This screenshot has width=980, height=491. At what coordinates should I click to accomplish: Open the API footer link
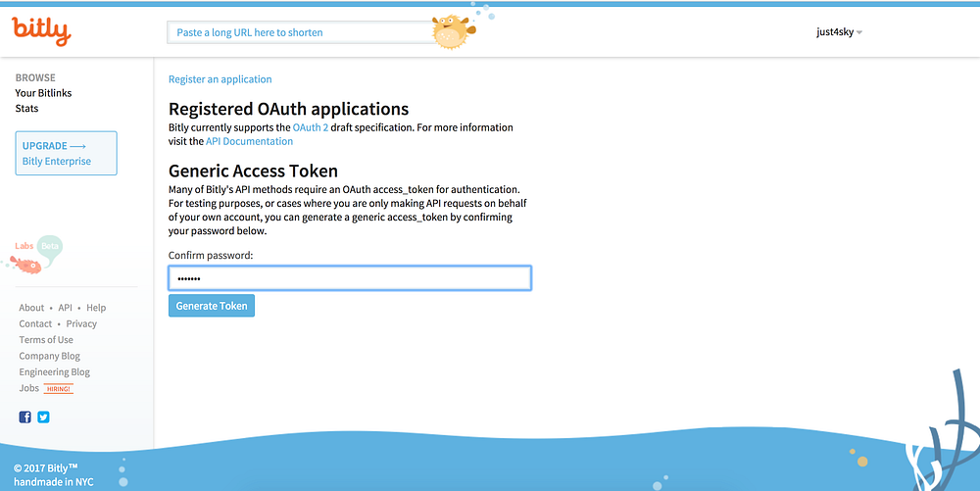[65, 308]
